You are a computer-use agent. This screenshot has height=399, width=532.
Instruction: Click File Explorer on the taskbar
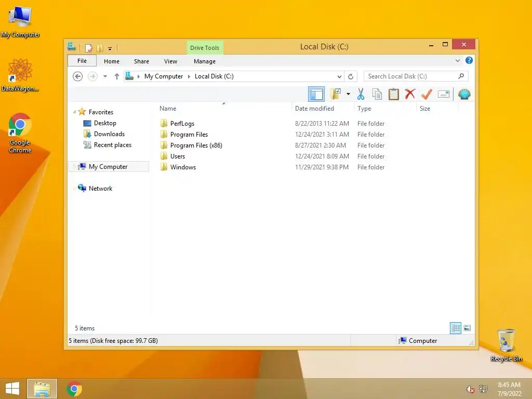click(x=42, y=389)
